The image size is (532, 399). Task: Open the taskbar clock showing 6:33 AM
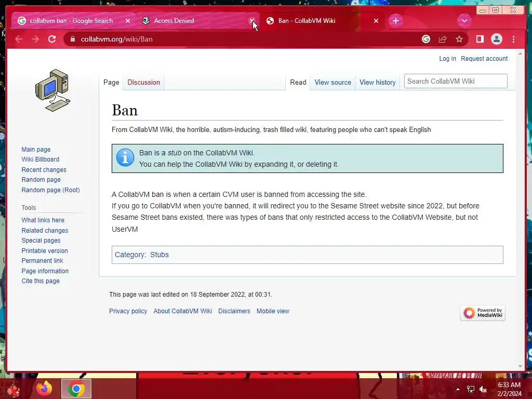(509, 389)
